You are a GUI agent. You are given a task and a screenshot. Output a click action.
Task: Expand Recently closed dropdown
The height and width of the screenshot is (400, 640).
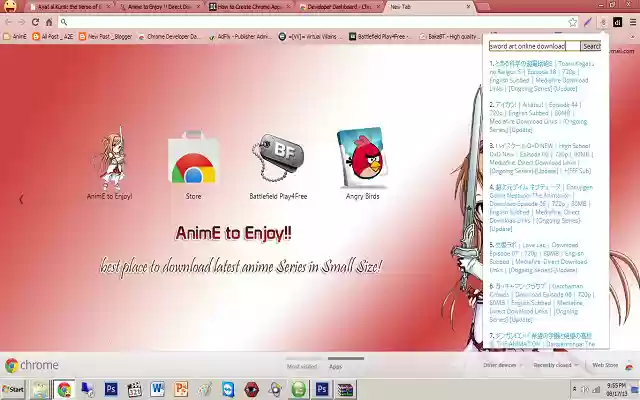click(556, 365)
